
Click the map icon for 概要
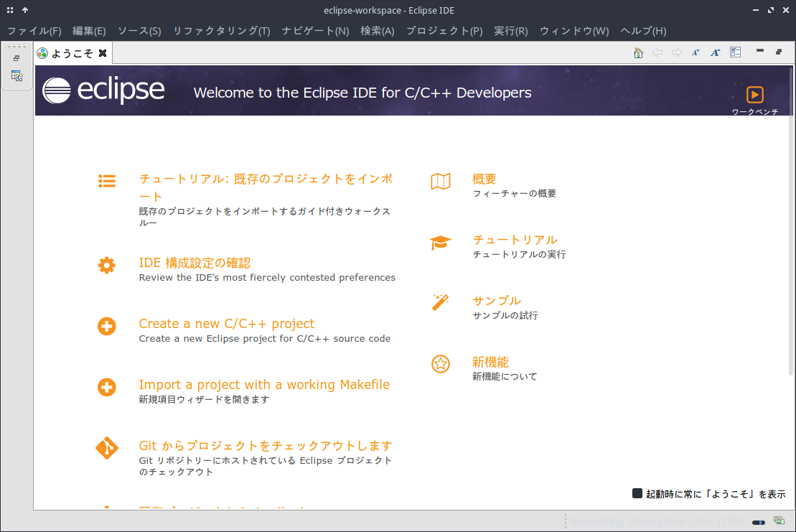point(441,181)
